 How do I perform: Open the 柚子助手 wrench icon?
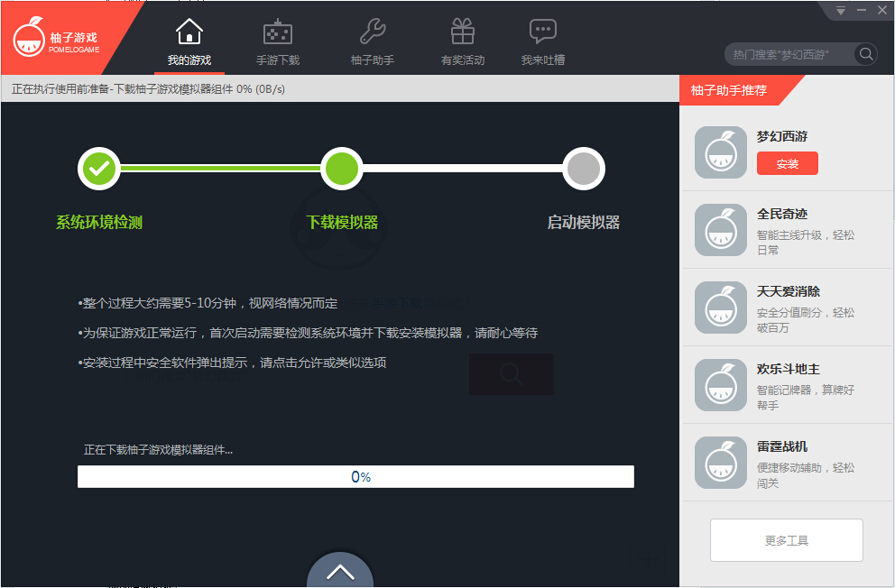[x=372, y=30]
